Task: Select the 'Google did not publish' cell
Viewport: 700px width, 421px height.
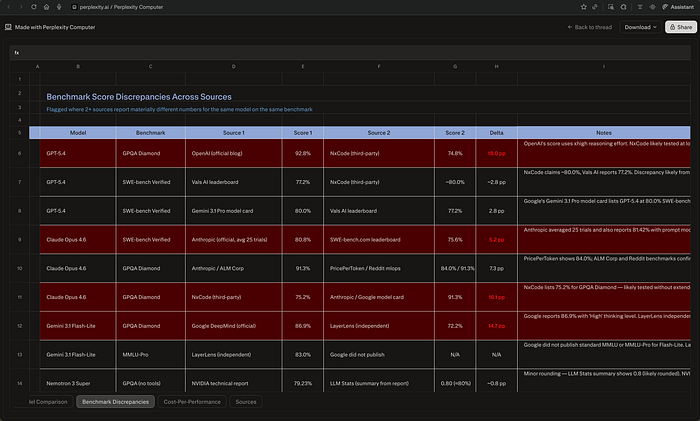Action: (x=379, y=354)
